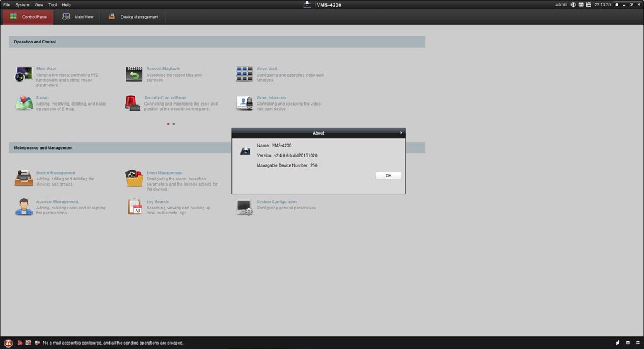The height and width of the screenshot is (349, 644).
Task: Click the RAM usage icon in title bar
Action: tap(589, 4)
